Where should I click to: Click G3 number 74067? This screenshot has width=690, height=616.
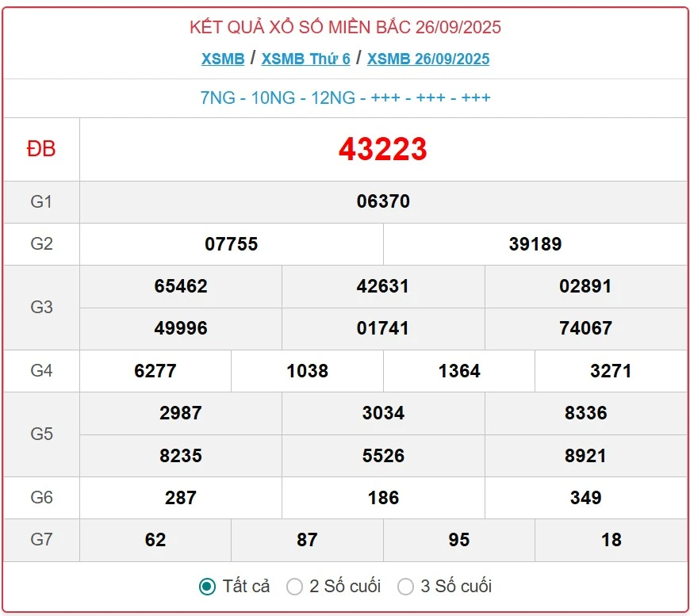[585, 328]
